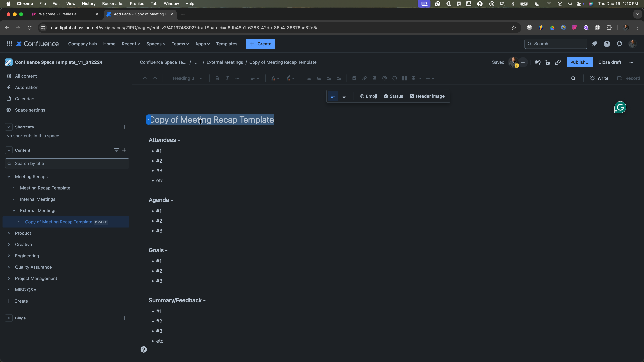
Task: Center-align the page title
Action: 344,96
